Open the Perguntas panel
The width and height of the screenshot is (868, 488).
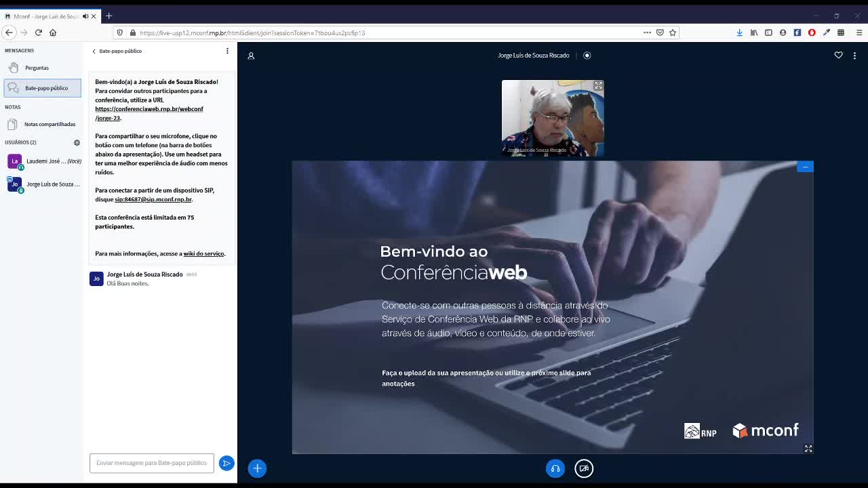tap(42, 68)
